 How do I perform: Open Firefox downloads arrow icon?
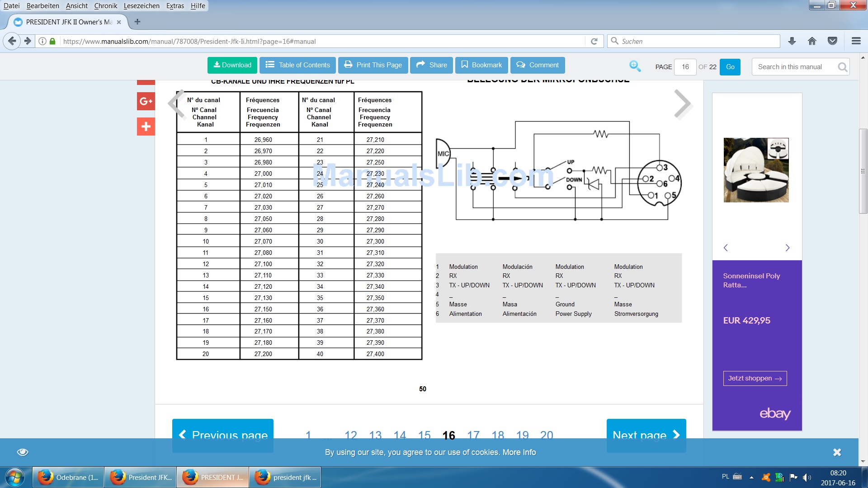coord(792,41)
